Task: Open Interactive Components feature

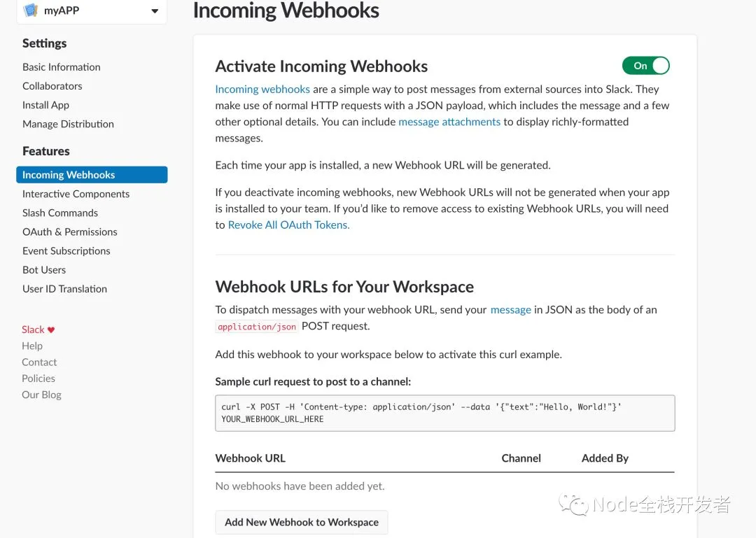Action: [x=76, y=194]
